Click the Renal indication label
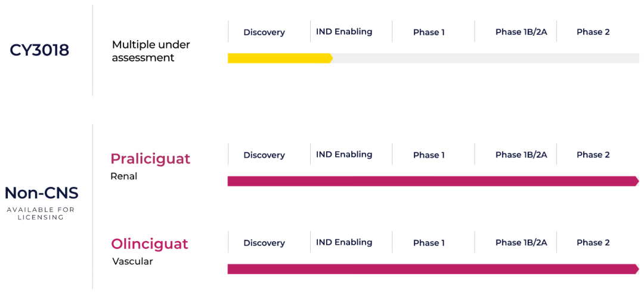The width and height of the screenshot is (644, 292). coord(123,176)
